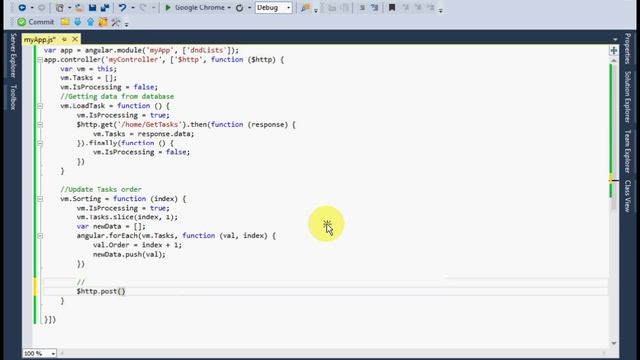This screenshot has width=640, height=360.
Task: Open the Undo history dropdown
Action: click(133, 7)
